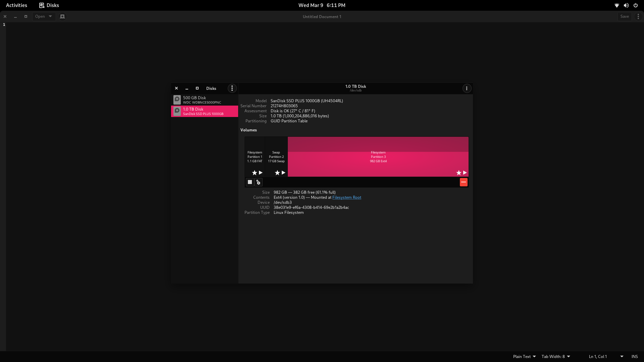Screen dimensions: 644x362
Task: Toggle insert mode via the INS indicator
Action: click(635, 356)
